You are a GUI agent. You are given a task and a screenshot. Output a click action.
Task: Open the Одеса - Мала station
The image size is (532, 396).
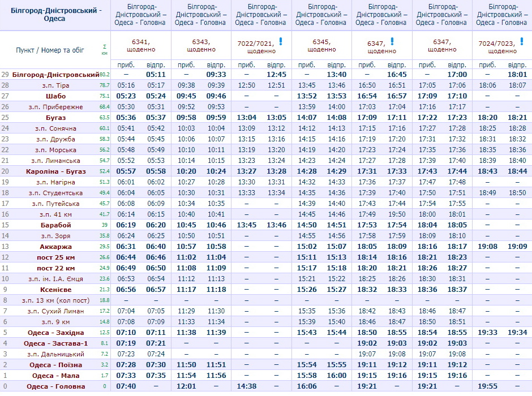55,376
